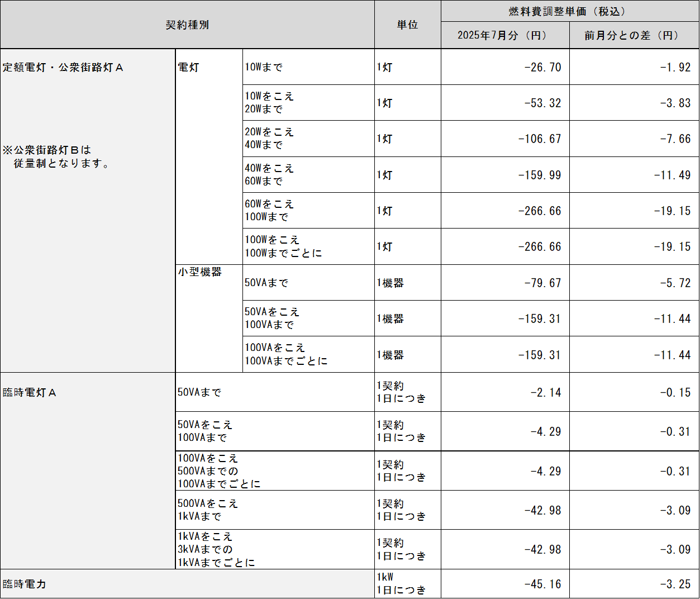Image resolution: width=700 pixels, height=599 pixels.
Task: Select the value -3.83
Action: [675, 103]
